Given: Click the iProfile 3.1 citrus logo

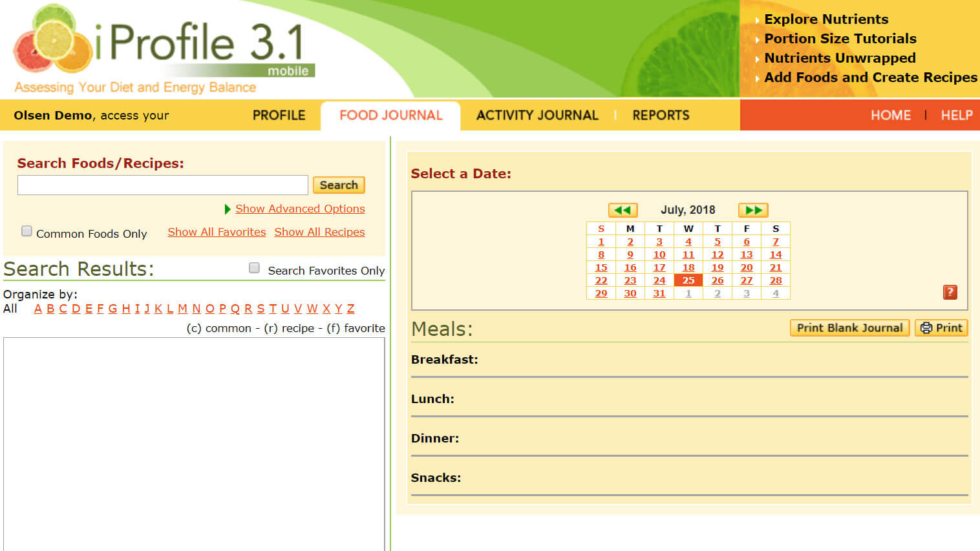Looking at the screenshot, I should [x=52, y=40].
